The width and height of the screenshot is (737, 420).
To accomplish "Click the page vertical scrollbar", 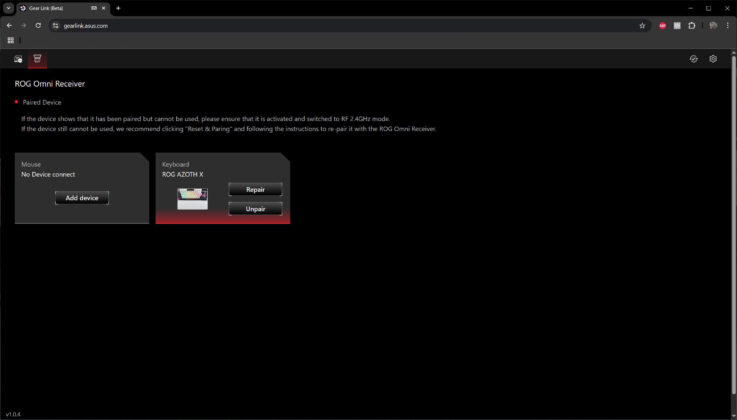I will pyautogui.click(x=734, y=226).
